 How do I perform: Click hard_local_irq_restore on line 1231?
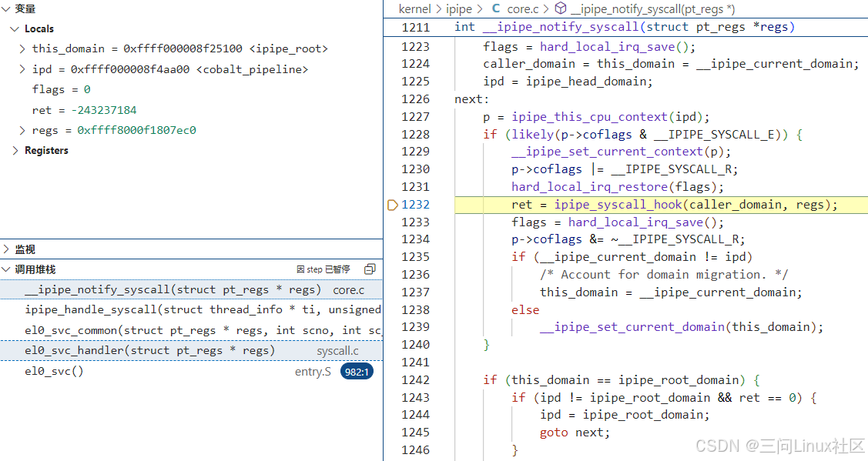589,187
